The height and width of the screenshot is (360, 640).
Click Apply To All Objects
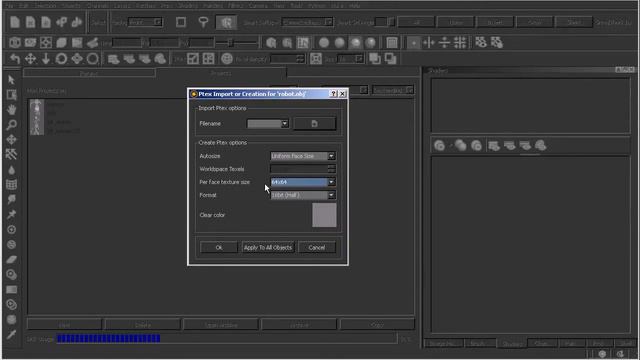[x=268, y=247]
